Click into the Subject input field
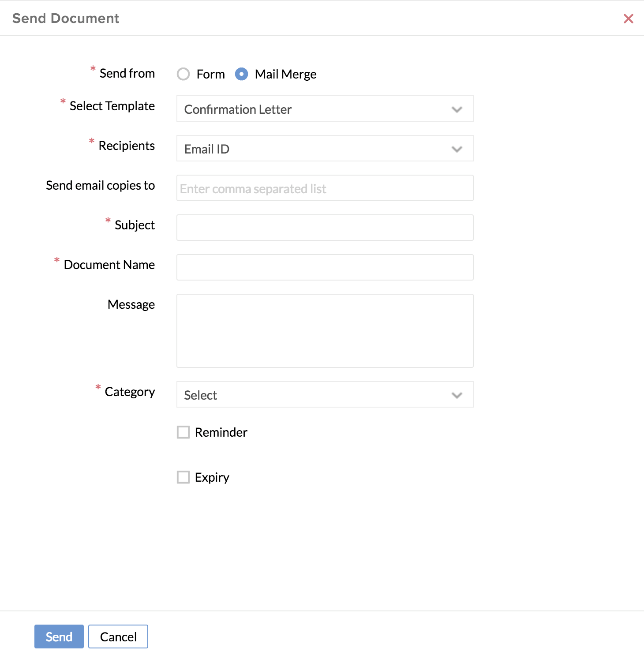Image resolution: width=644 pixels, height=659 pixels. tap(325, 228)
